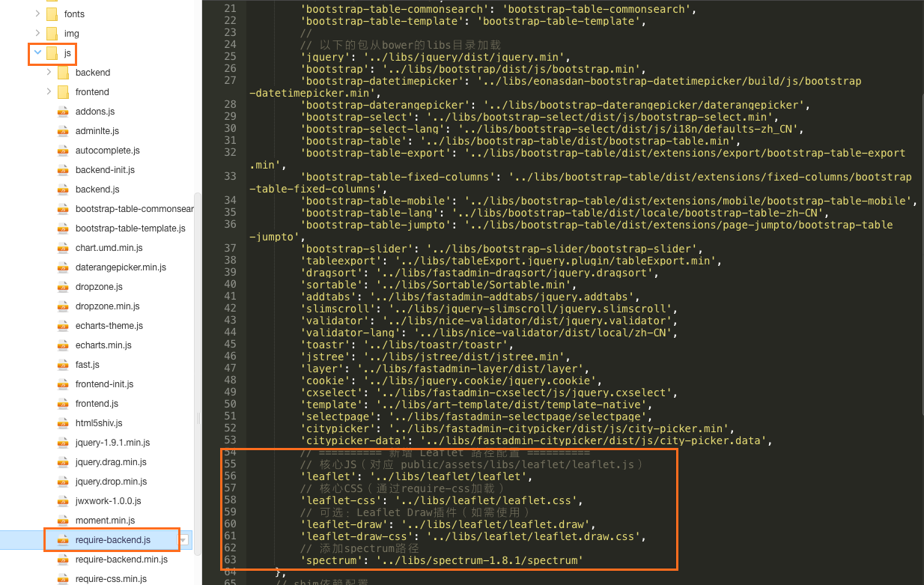The height and width of the screenshot is (585, 924).
Task: Open require-backend.min.js in the file tree
Action: [x=121, y=560]
